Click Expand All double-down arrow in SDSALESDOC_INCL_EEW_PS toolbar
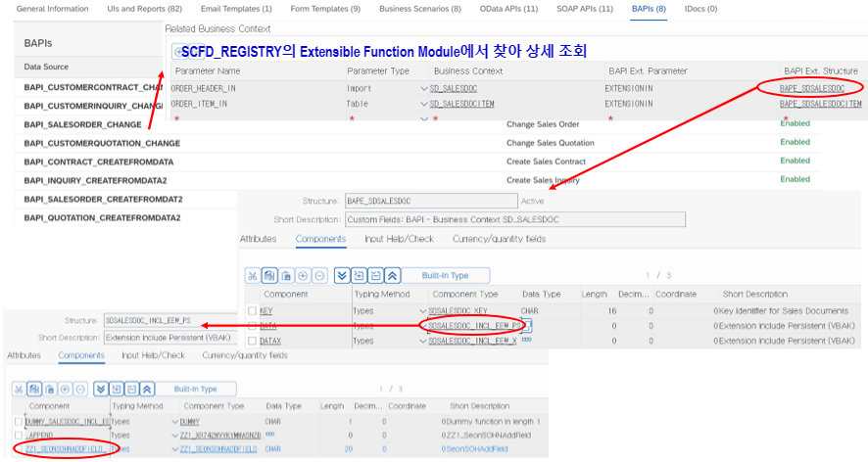 100,390
